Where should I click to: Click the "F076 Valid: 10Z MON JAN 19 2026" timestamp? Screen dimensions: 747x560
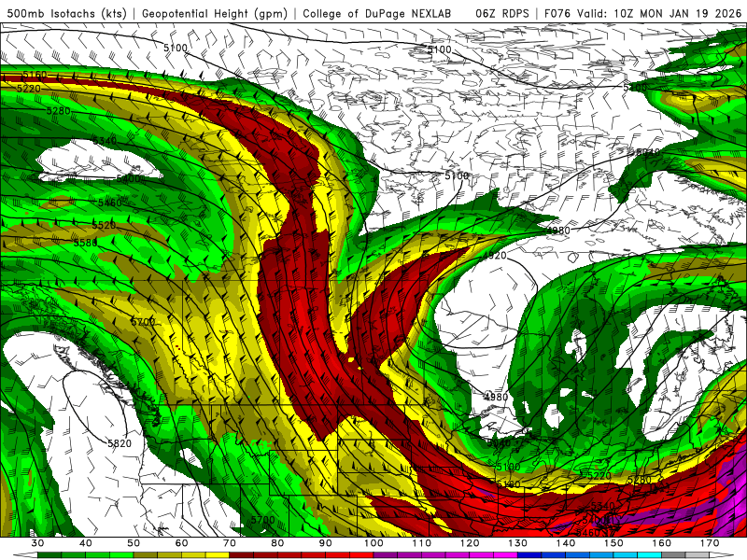pyautogui.click(x=643, y=14)
